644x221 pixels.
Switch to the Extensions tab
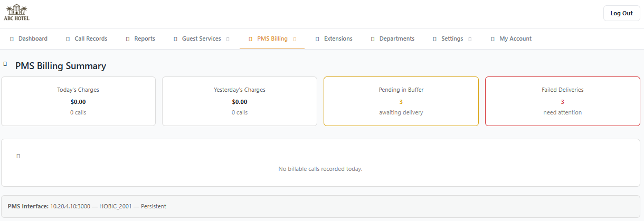coord(338,39)
